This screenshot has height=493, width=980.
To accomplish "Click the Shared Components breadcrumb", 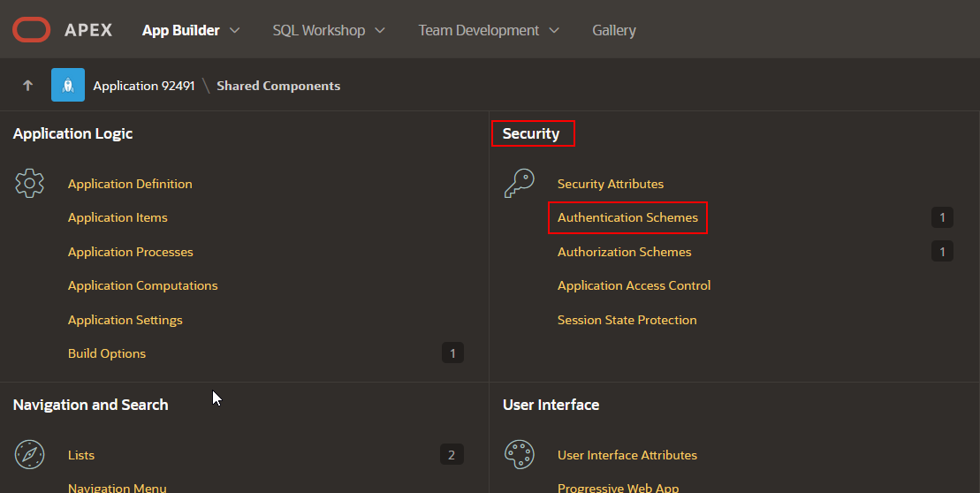I will pyautogui.click(x=278, y=86).
